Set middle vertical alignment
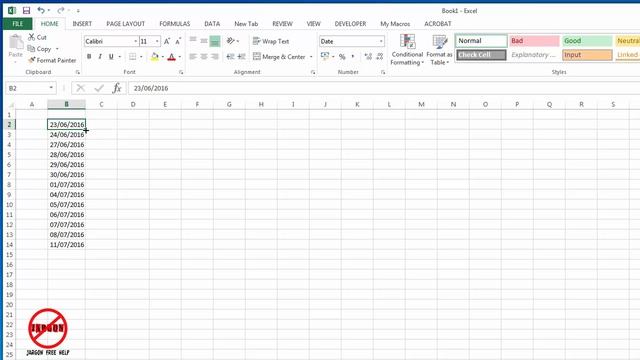The image size is (640, 360). tap(204, 41)
